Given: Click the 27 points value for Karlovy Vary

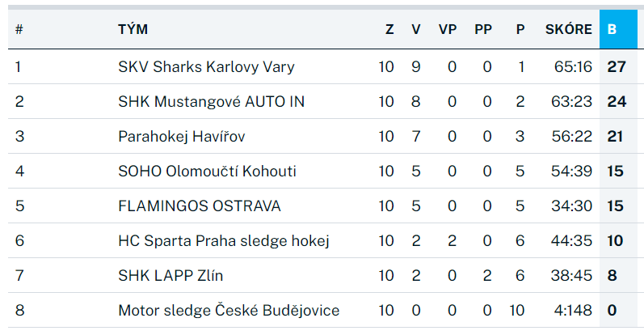Looking at the screenshot, I should pyautogui.click(x=617, y=67).
